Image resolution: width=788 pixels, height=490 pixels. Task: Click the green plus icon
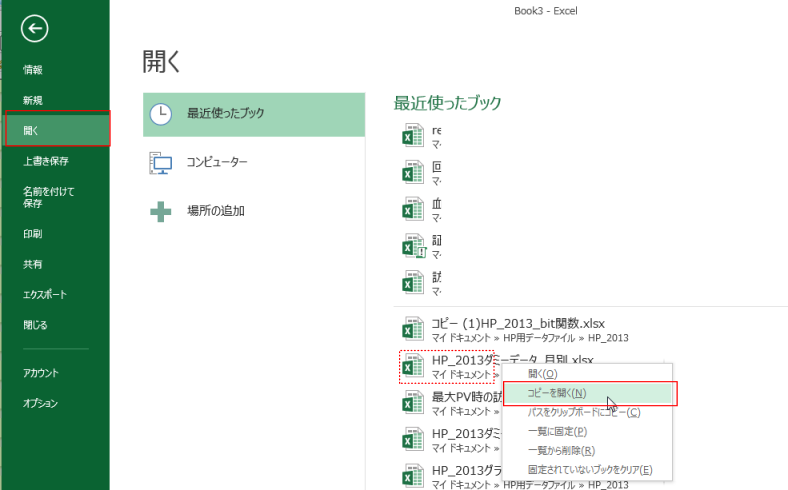161,212
